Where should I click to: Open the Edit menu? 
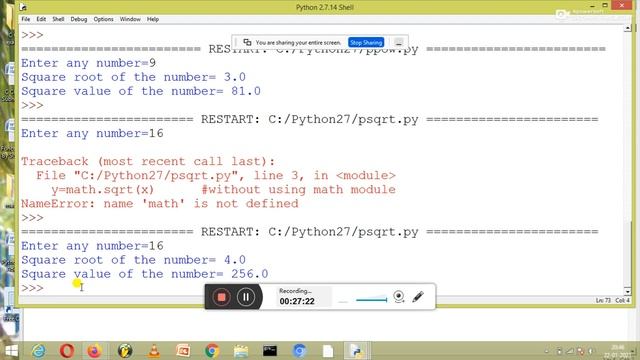tap(41, 19)
